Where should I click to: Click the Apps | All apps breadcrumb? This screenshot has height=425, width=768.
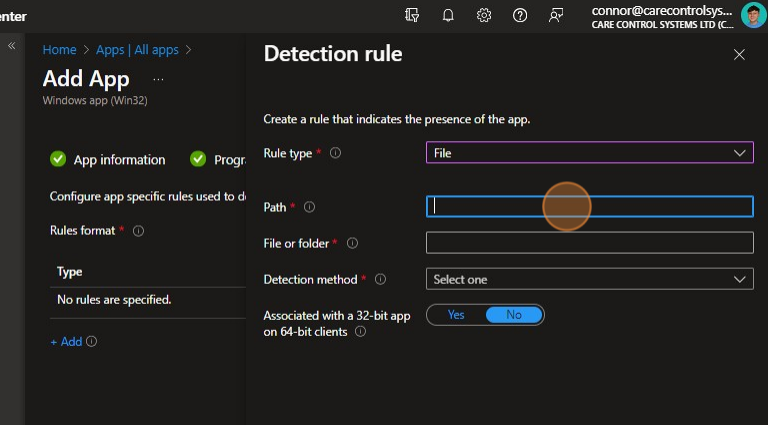pyautogui.click(x=138, y=49)
